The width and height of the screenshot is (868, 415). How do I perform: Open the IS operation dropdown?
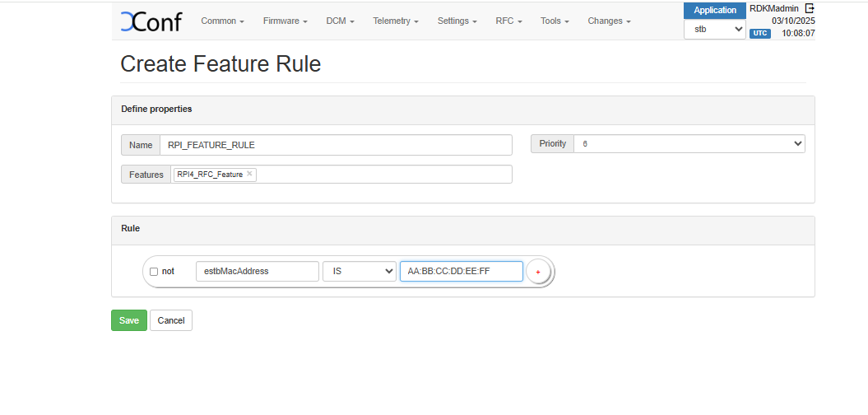point(359,271)
